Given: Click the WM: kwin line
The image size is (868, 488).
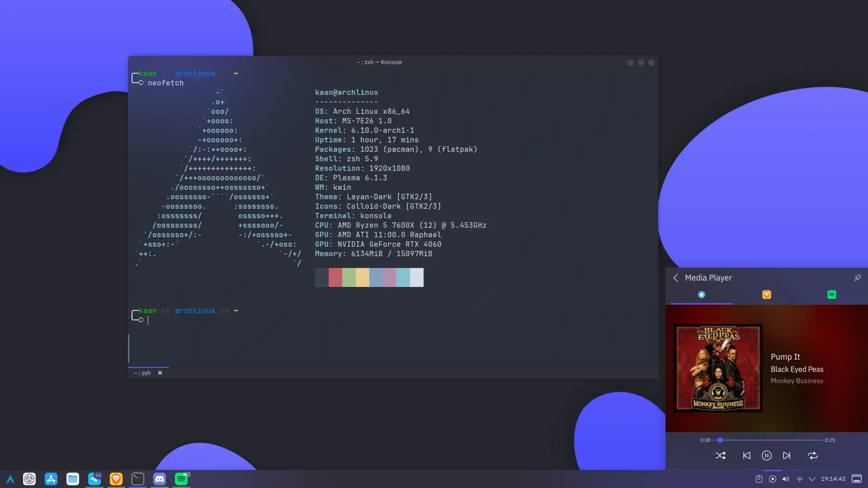Looking at the screenshot, I should tap(333, 188).
